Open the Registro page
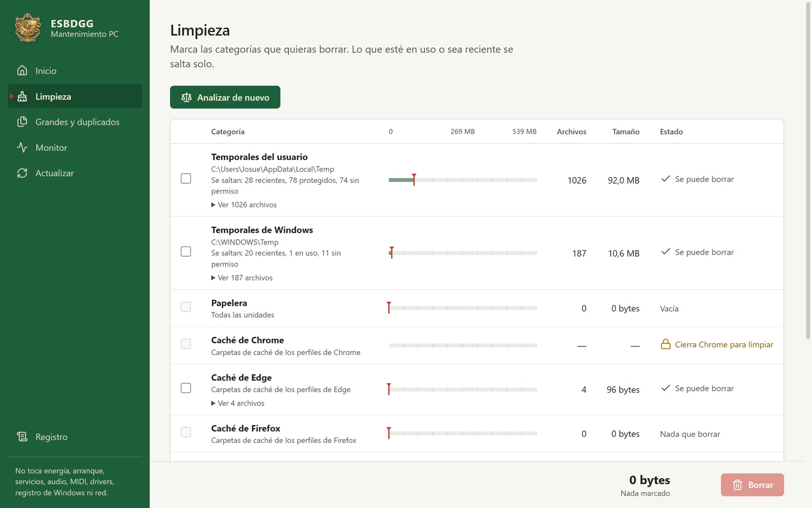Viewport: 812px width, 508px height. click(75, 437)
